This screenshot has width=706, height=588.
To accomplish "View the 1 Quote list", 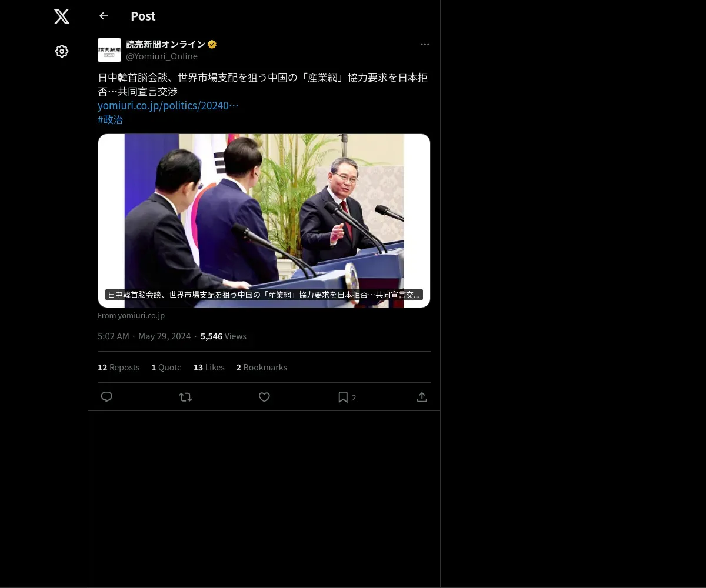I will (166, 367).
